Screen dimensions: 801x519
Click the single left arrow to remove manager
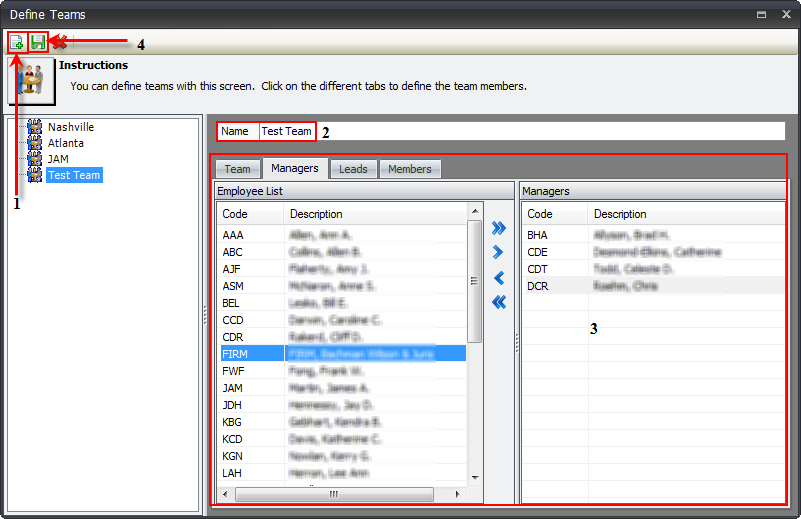pos(499,278)
